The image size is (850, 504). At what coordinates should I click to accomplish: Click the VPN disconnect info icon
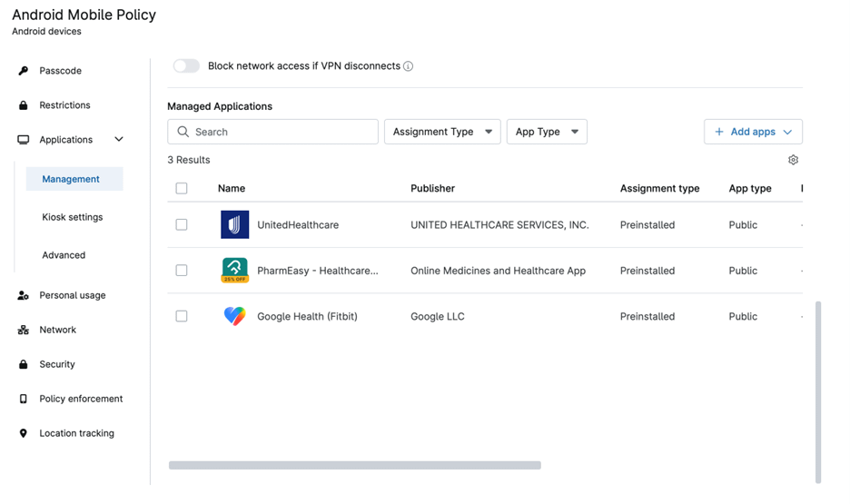(408, 66)
